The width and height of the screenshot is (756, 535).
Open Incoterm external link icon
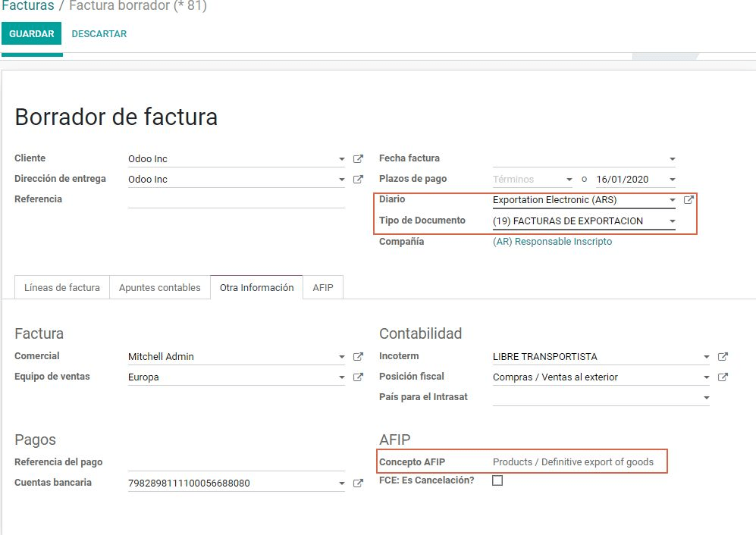(x=723, y=357)
